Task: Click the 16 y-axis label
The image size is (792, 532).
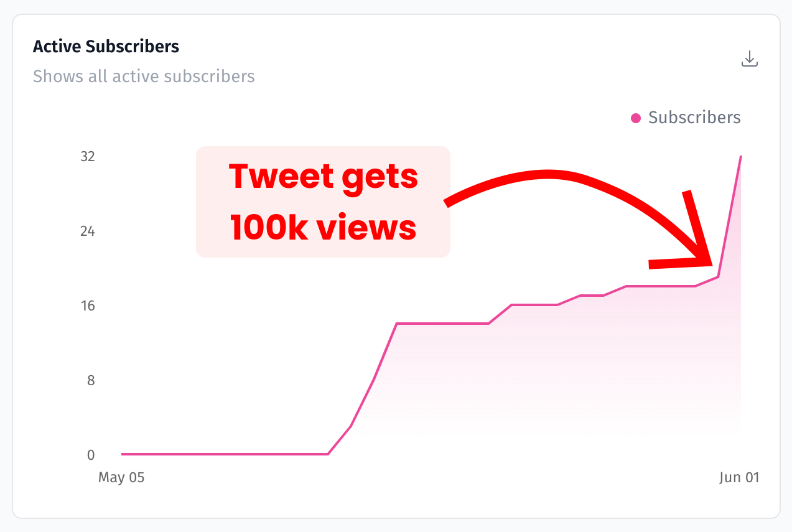Action: pyautogui.click(x=87, y=306)
